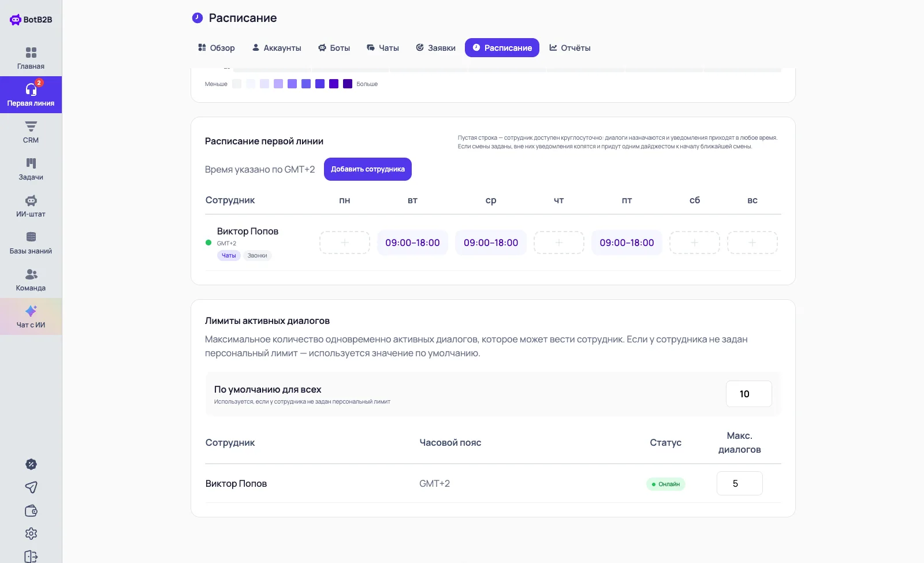This screenshot has width=924, height=563.
Task: Toggle the Звонки tag for Виктор Попов
Action: 257,256
